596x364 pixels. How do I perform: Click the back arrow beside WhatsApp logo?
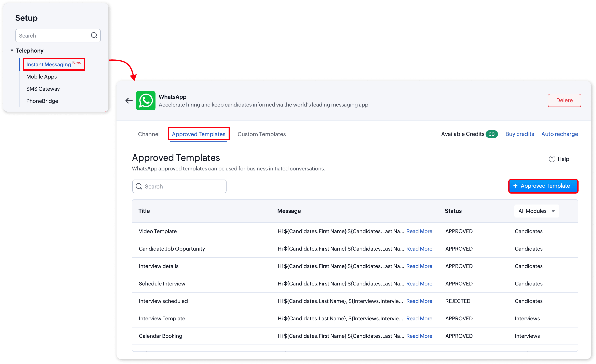pyautogui.click(x=129, y=101)
